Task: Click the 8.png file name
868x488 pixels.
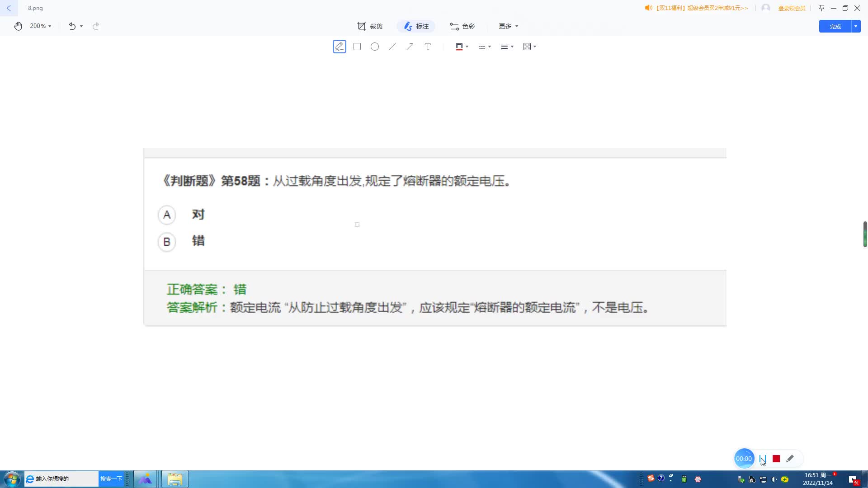Action: click(35, 8)
